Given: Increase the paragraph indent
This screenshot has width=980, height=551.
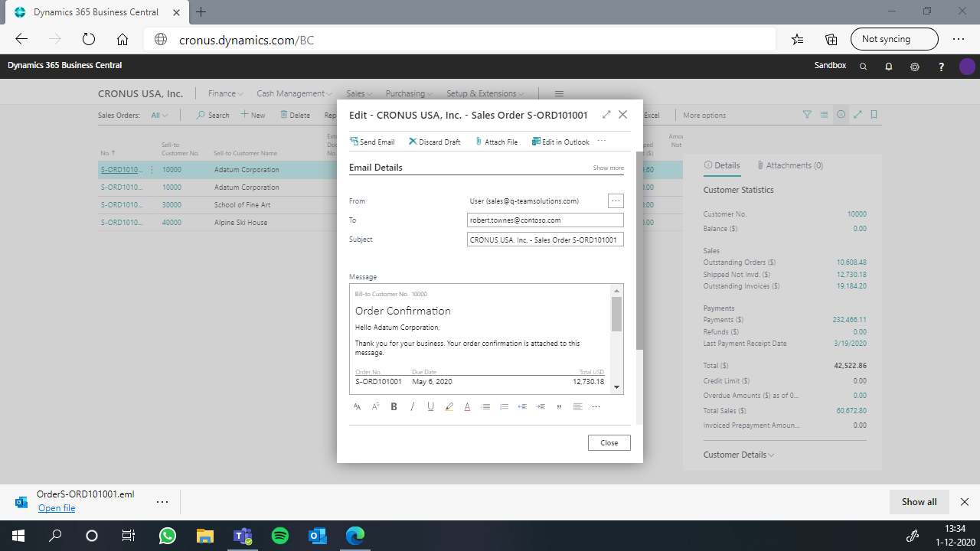Looking at the screenshot, I should click(x=541, y=407).
